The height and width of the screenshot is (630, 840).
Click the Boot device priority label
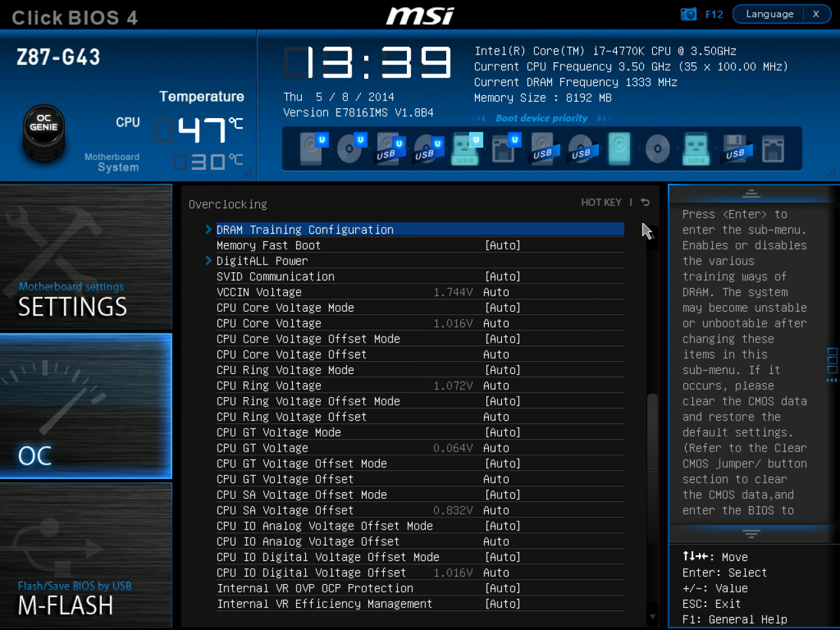point(541,118)
